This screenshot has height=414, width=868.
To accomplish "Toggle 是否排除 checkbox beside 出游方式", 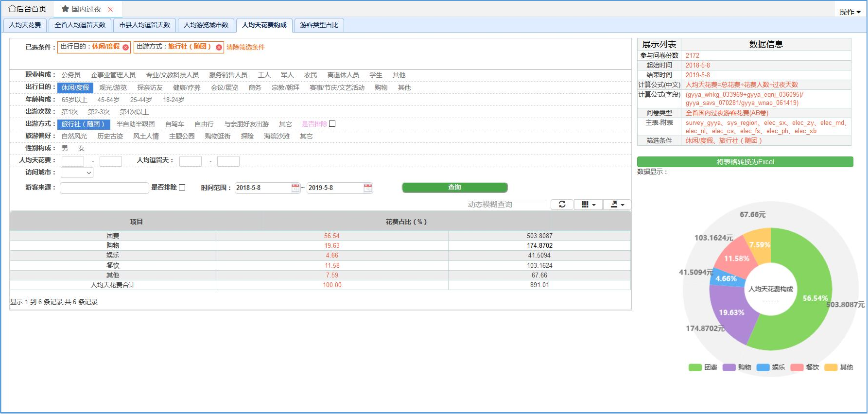I will click(332, 124).
